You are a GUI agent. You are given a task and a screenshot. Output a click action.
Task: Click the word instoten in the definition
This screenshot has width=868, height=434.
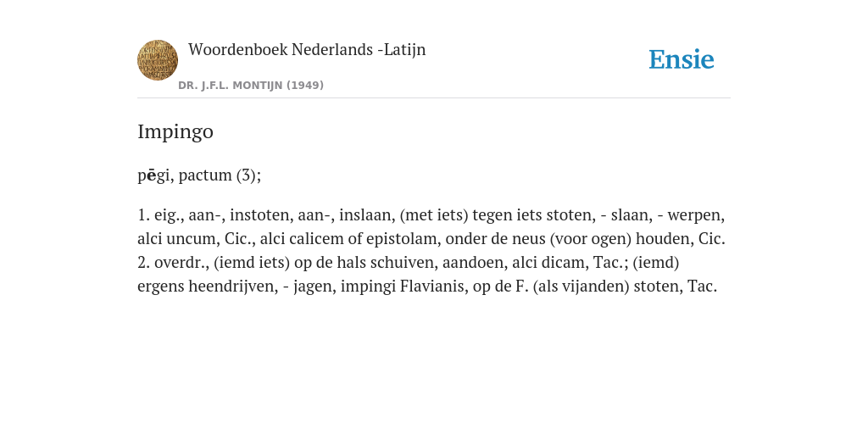(258, 214)
